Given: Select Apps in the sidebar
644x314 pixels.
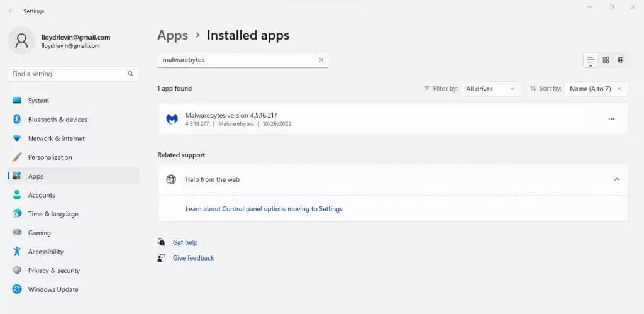Looking at the screenshot, I should (74, 176).
